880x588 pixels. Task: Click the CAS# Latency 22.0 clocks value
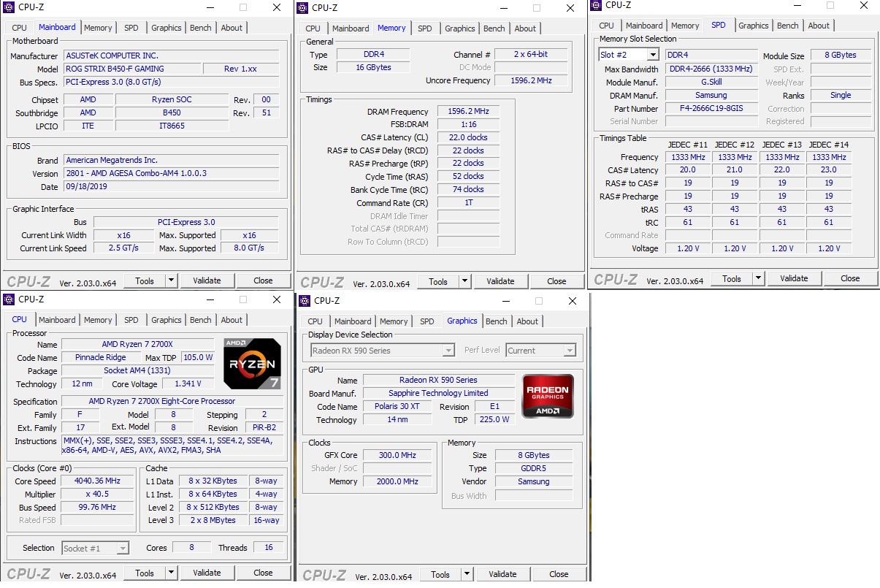pyautogui.click(x=469, y=137)
